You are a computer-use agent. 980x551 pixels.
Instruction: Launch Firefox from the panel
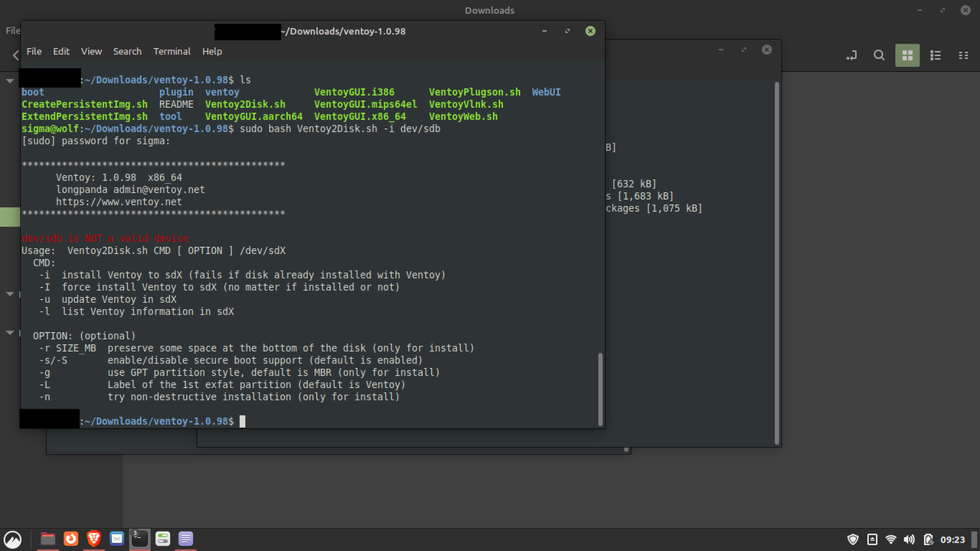pyautogui.click(x=70, y=539)
